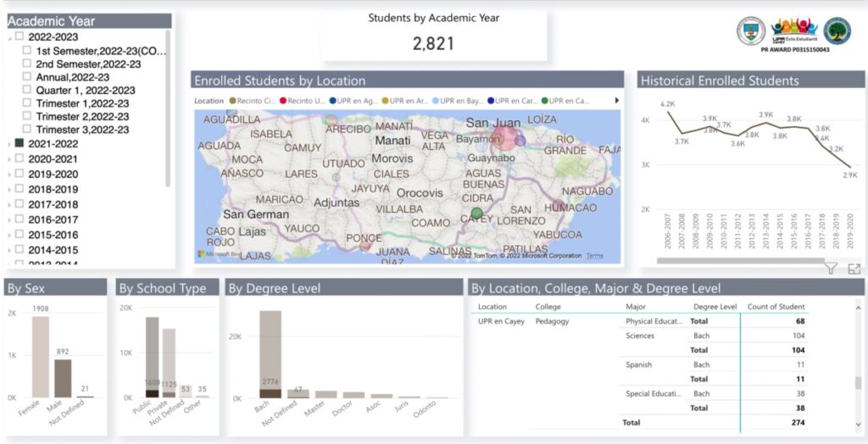The height and width of the screenshot is (444, 868).
Task: Expand the 2017-2018 academic year node
Action: (x=9, y=205)
